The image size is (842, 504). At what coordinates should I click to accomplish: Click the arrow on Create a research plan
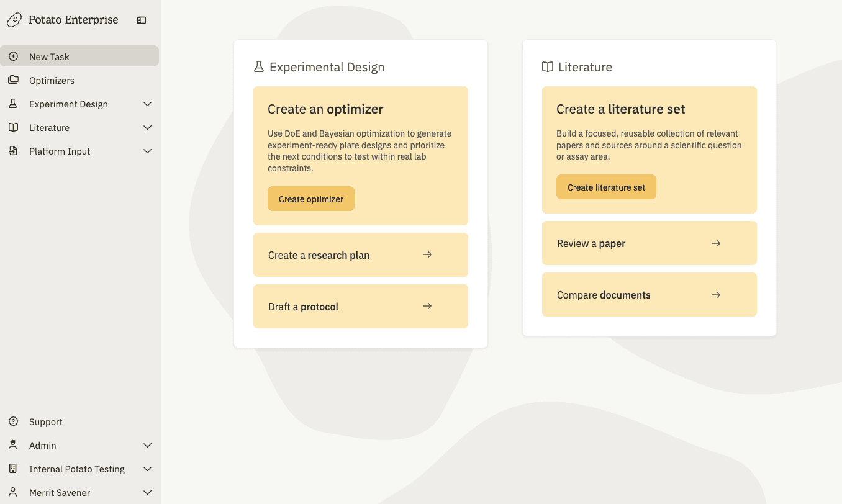[427, 254]
